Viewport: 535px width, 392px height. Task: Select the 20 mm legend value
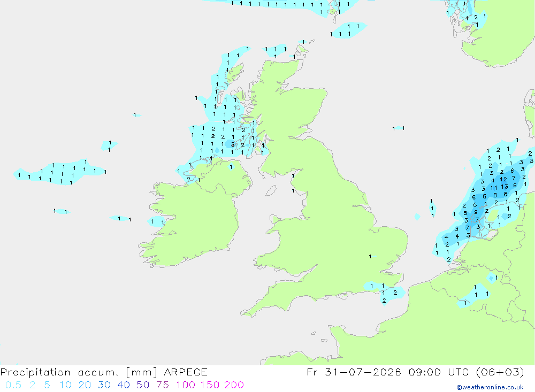click(85, 385)
